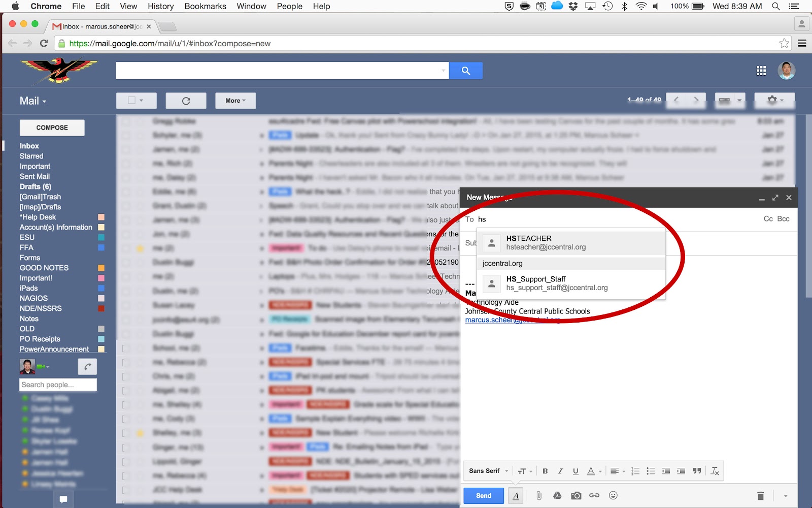Image resolution: width=812 pixels, height=508 pixels.
Task: Remove formatting from the message text
Action: [x=715, y=471]
